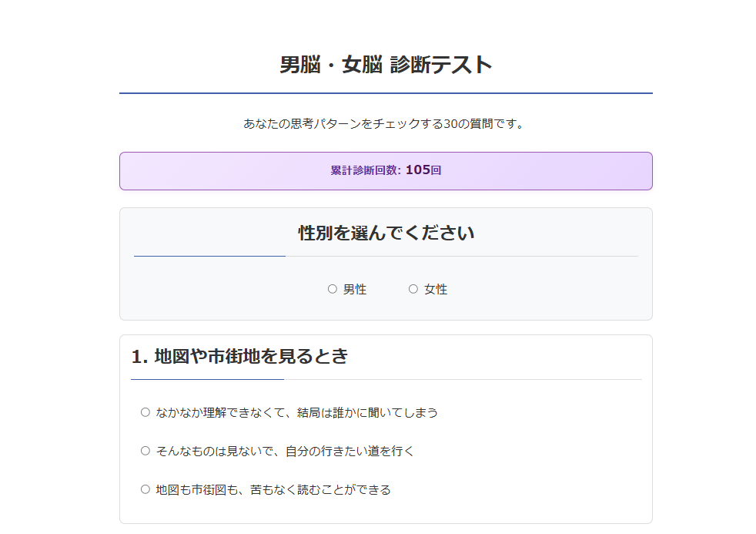The image size is (756, 534).
Task: Click the 105回 count number
Action: 423,170
